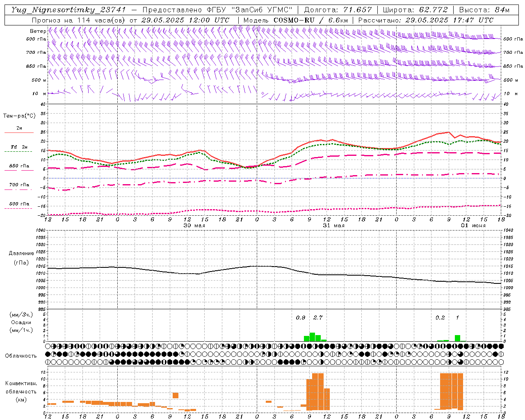
Task: Click the '500 гПа' temperature legend entry
Action: (19, 204)
